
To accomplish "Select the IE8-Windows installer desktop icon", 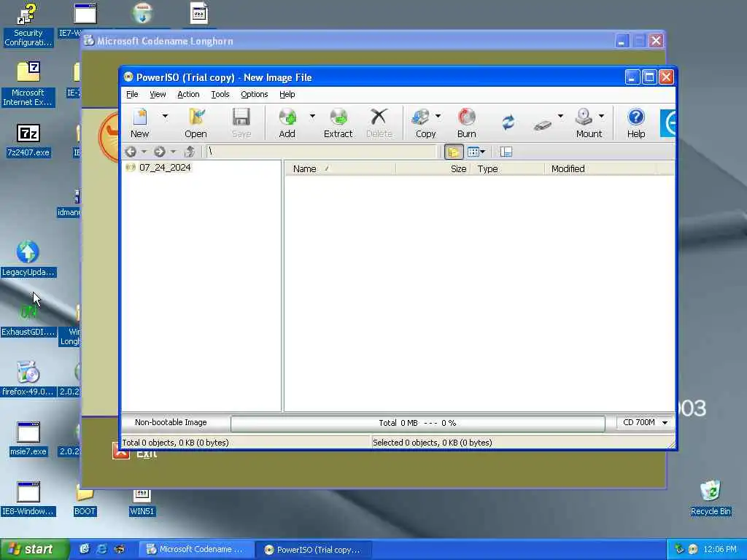I will click(x=28, y=498).
